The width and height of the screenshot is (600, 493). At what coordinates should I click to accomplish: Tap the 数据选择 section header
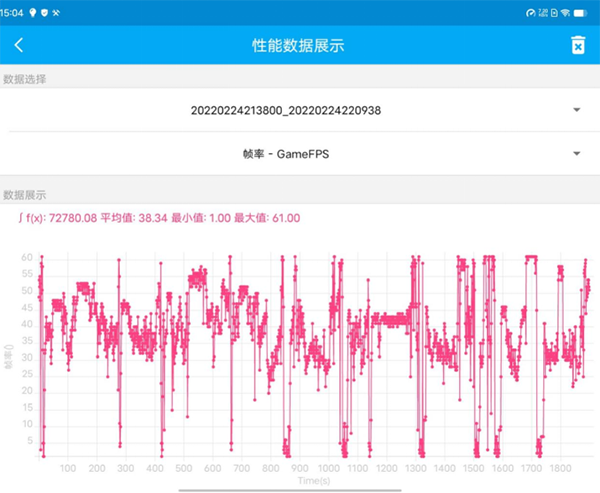point(24,79)
